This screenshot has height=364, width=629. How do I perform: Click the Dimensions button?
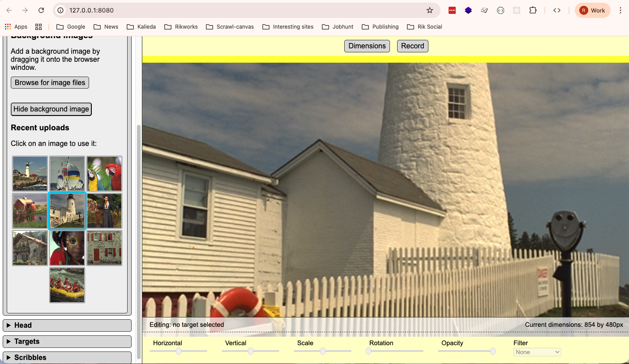(367, 46)
